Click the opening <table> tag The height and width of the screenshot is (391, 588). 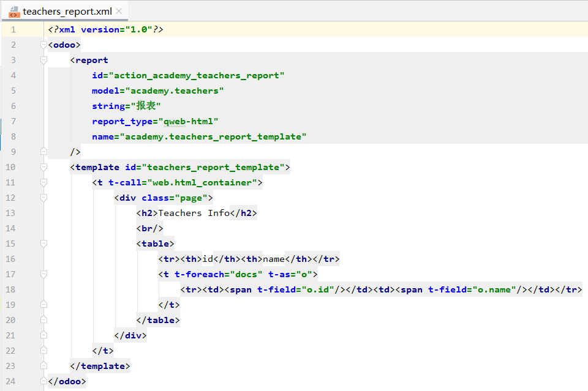tap(155, 244)
